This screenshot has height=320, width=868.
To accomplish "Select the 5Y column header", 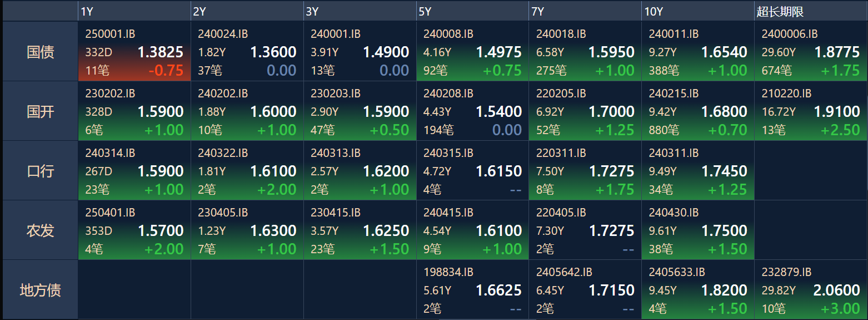I will tap(472, 12).
